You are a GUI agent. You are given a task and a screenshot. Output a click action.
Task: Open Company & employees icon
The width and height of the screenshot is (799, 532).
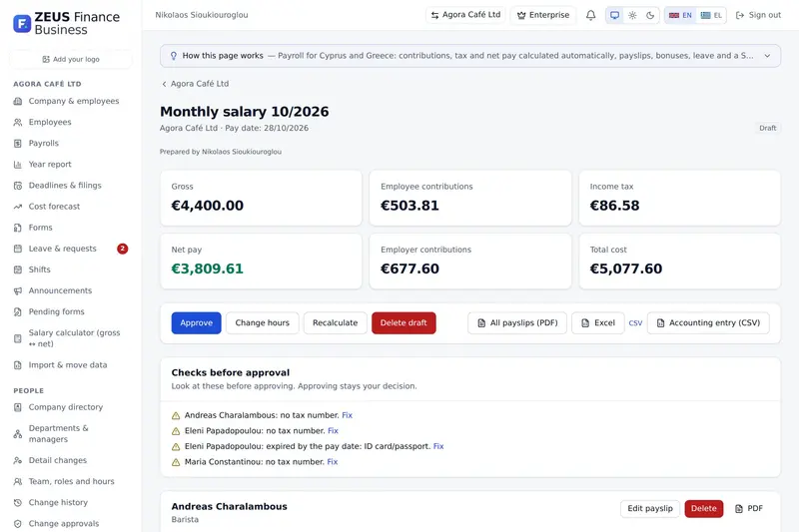coord(18,101)
